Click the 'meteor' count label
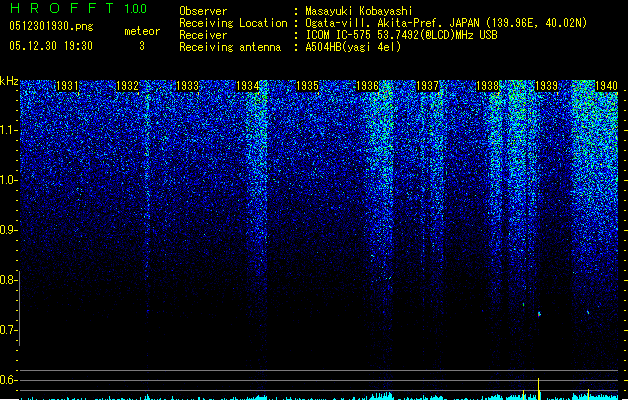 pyautogui.click(x=142, y=31)
